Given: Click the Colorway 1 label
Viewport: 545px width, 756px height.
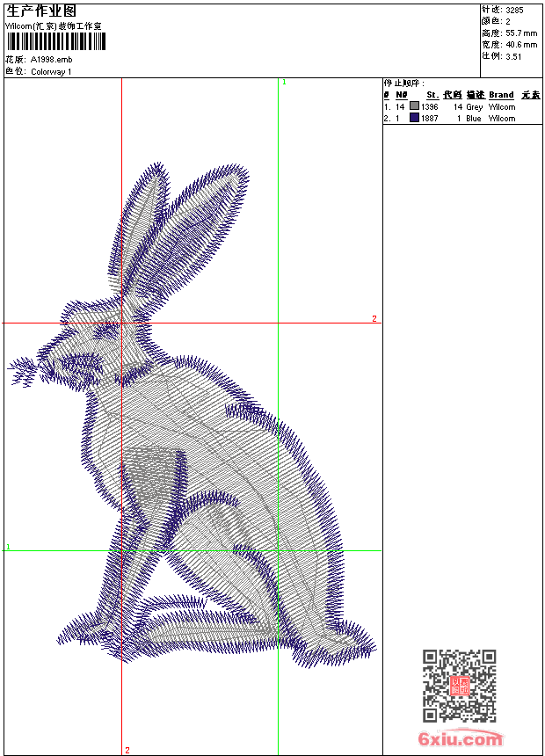Looking at the screenshot, I should pos(52,71).
